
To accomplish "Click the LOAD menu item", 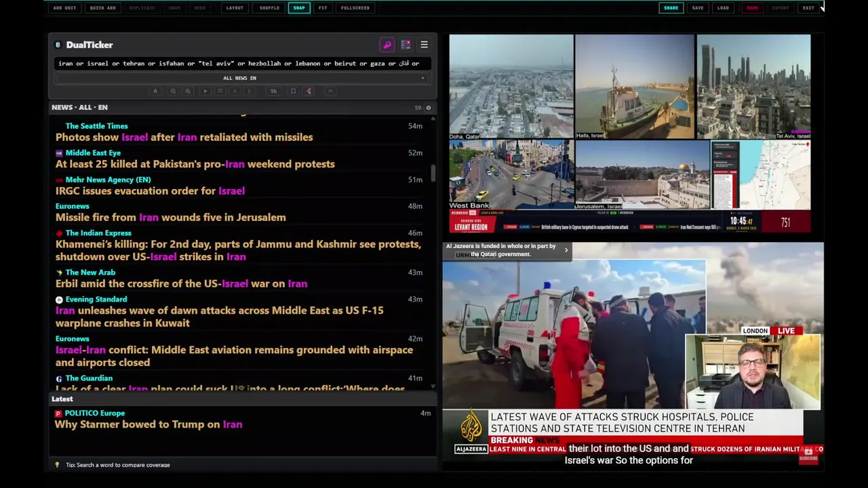I will click(x=724, y=8).
